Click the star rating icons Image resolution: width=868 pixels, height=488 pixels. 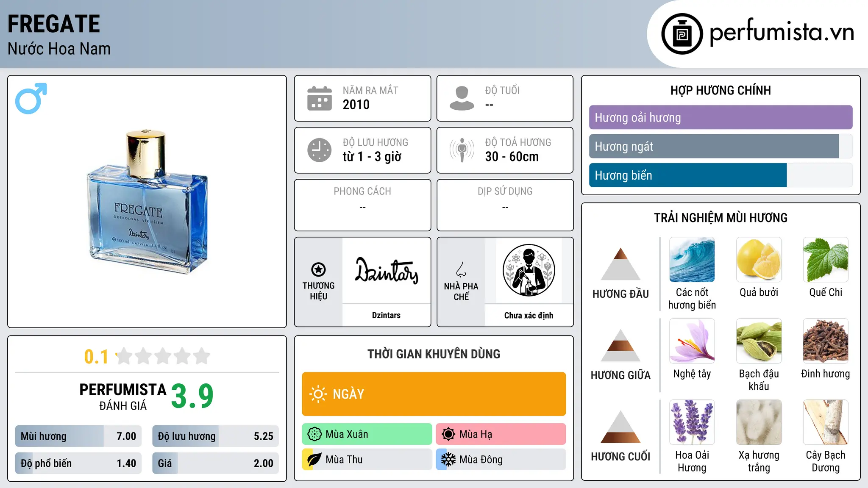tap(163, 356)
